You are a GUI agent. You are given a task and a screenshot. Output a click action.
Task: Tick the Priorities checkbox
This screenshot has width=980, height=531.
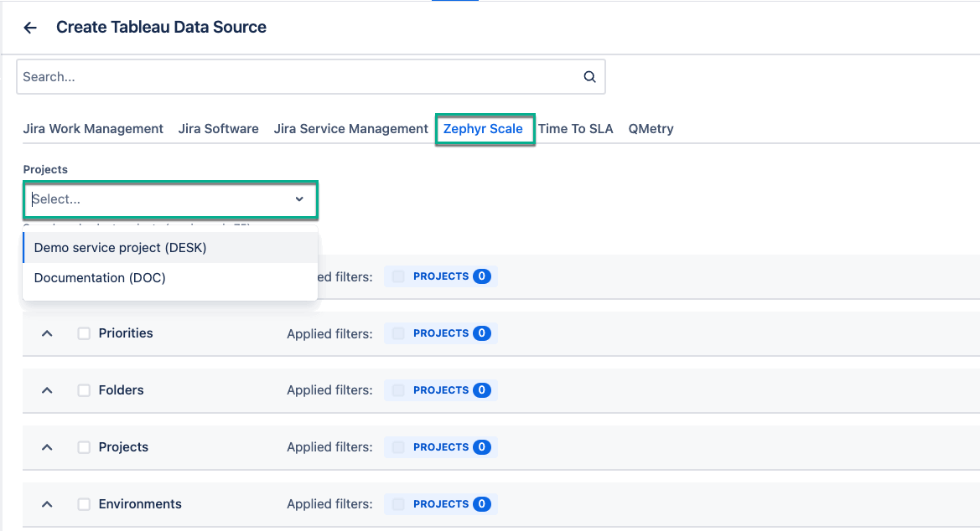pos(84,333)
